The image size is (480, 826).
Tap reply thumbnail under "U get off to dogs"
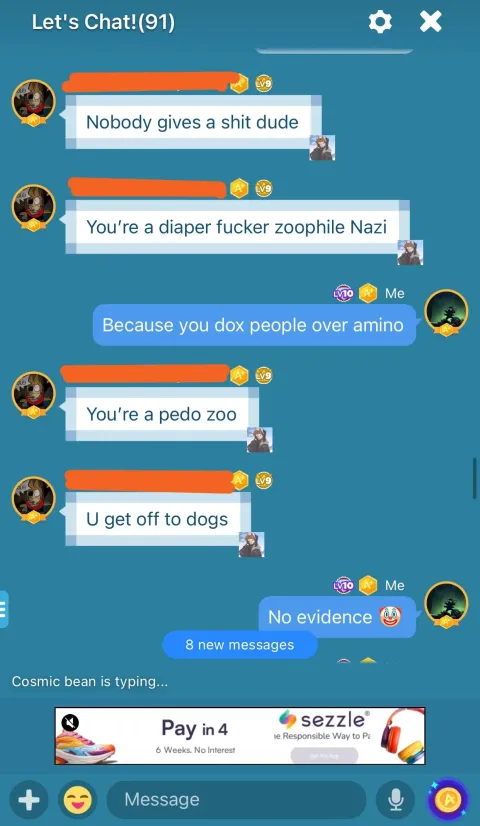[251, 545]
